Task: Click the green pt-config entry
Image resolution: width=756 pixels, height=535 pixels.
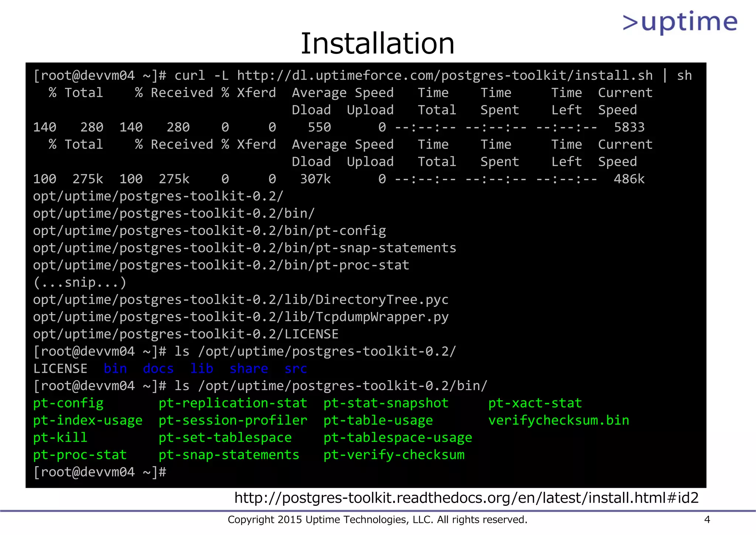Action: pyautogui.click(x=68, y=403)
